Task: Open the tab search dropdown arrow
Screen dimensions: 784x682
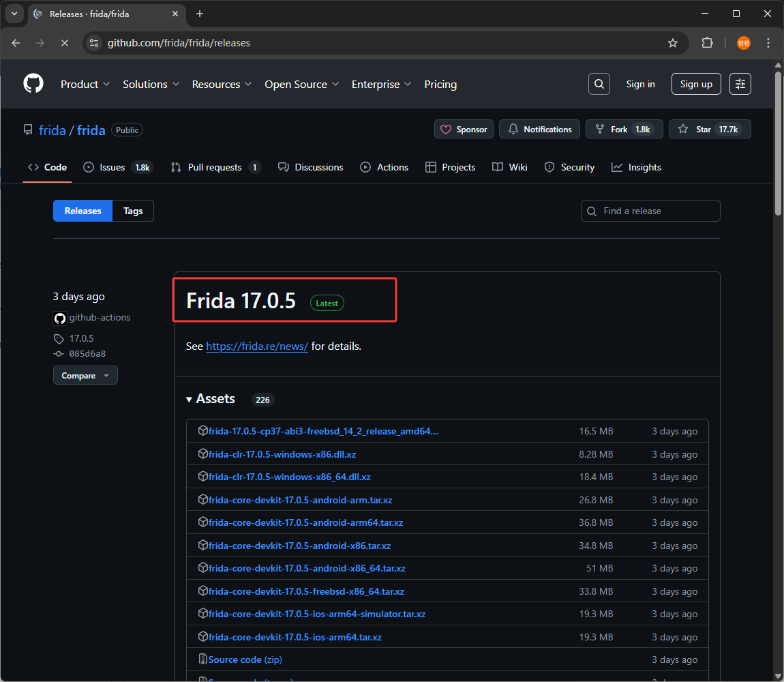Action: coord(14,14)
